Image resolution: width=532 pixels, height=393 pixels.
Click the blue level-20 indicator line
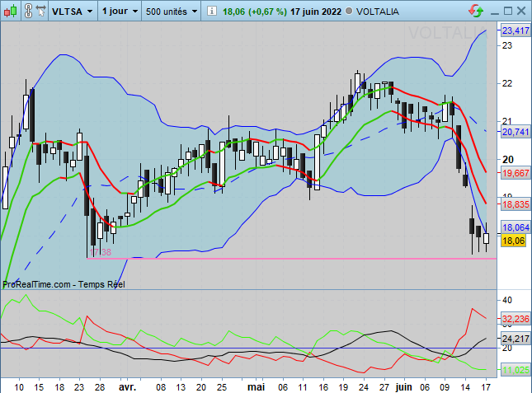click(248, 348)
